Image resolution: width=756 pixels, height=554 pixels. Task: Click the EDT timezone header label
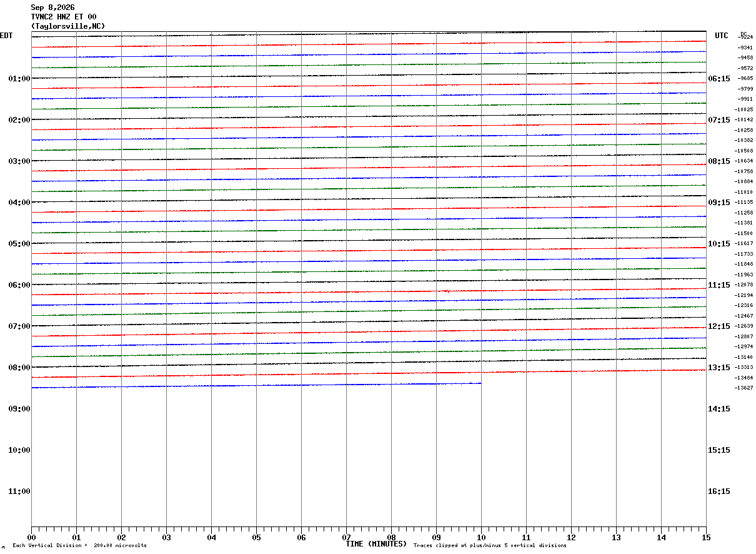tap(6, 36)
